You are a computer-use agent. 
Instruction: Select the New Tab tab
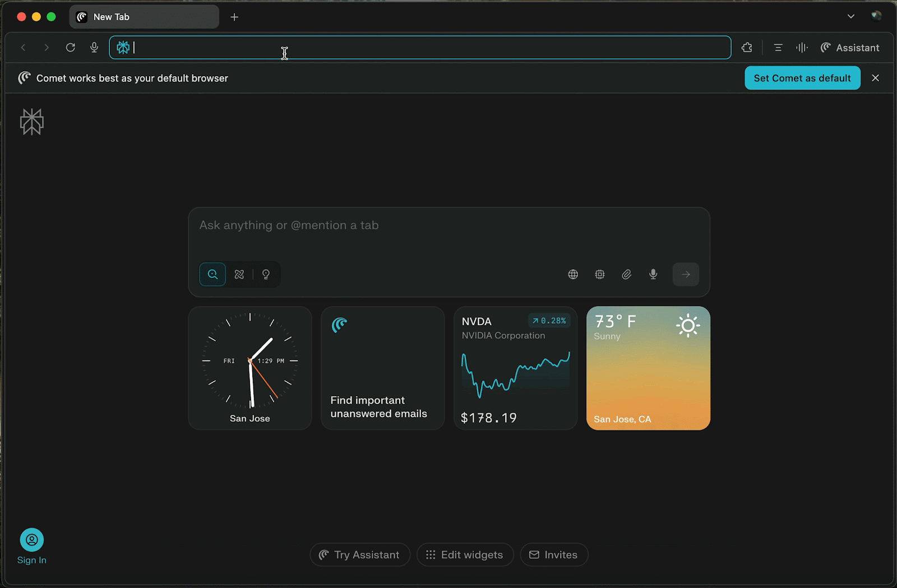(144, 17)
